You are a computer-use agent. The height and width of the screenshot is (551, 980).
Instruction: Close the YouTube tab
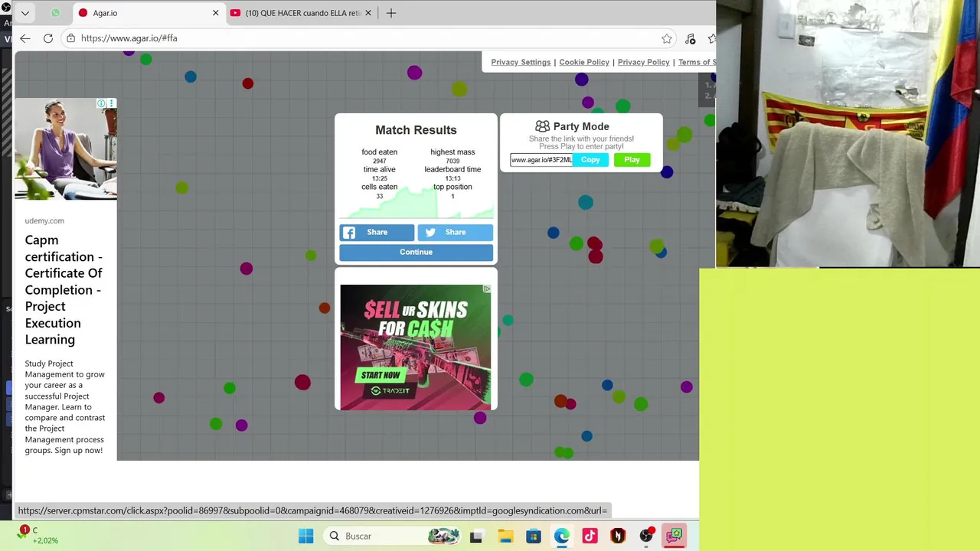368,13
